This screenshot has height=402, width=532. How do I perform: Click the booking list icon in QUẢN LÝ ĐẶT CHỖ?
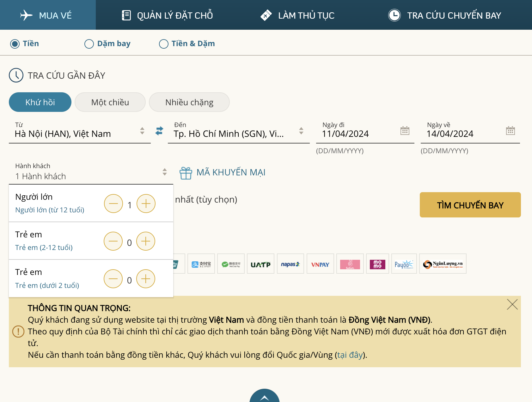[126, 15]
